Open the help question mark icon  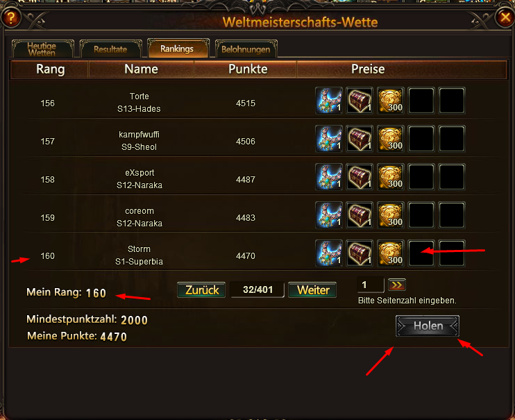(x=11, y=18)
